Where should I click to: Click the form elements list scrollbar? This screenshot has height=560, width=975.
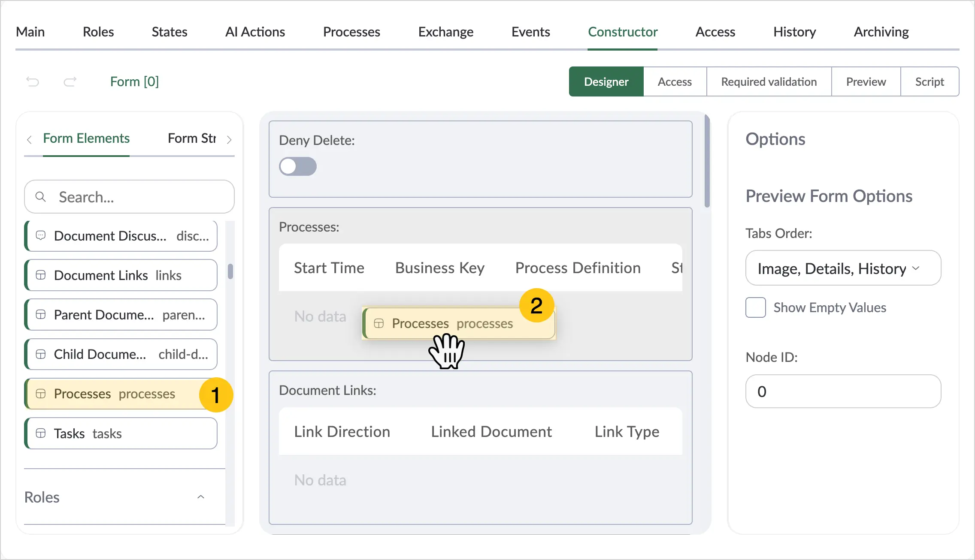point(230,271)
